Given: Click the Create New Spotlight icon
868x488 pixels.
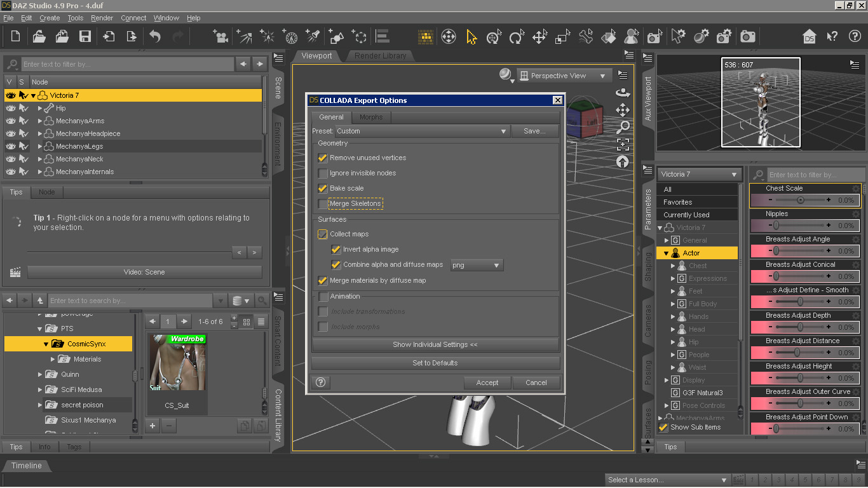Looking at the screenshot, I should coord(313,37).
